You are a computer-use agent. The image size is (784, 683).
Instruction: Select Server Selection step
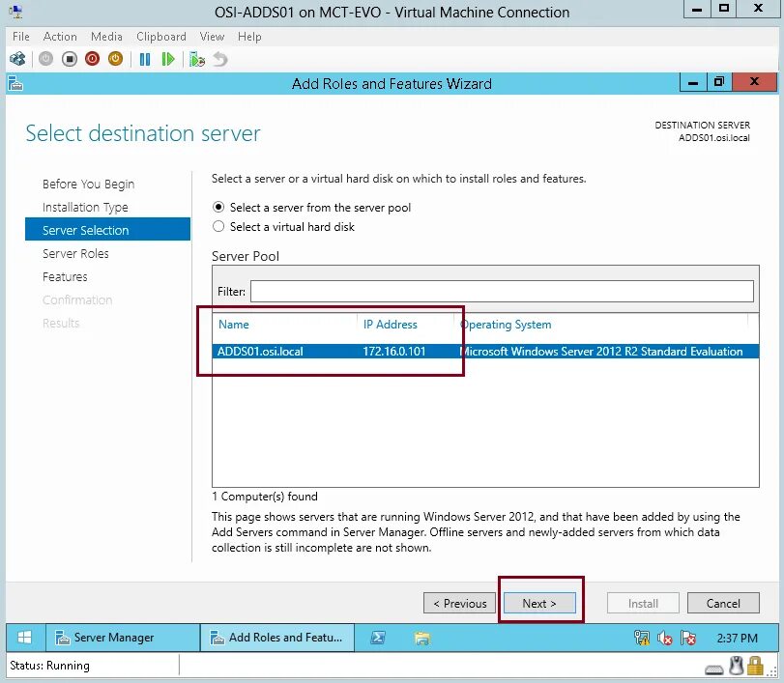coord(107,230)
